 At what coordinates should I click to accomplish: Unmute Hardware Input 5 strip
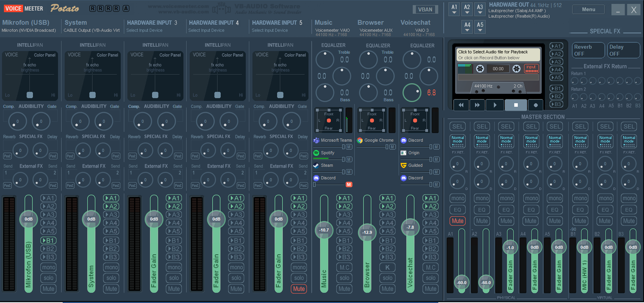(x=299, y=289)
